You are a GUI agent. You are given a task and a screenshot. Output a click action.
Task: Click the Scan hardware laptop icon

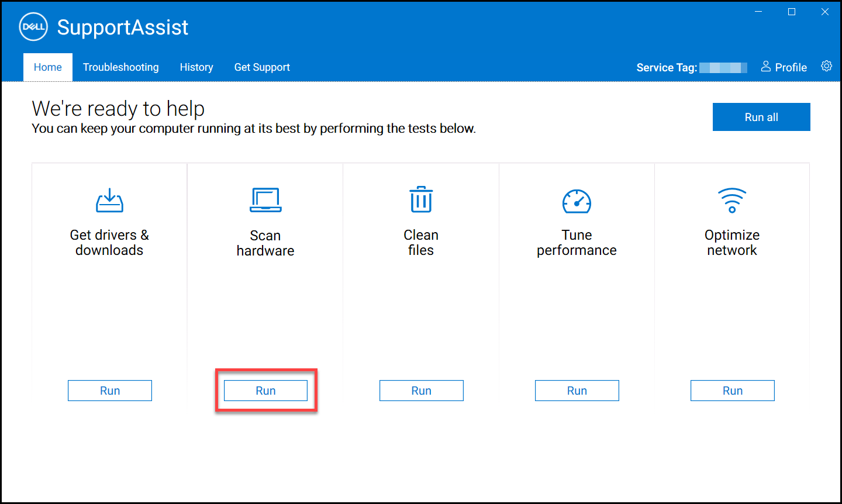[x=265, y=201]
